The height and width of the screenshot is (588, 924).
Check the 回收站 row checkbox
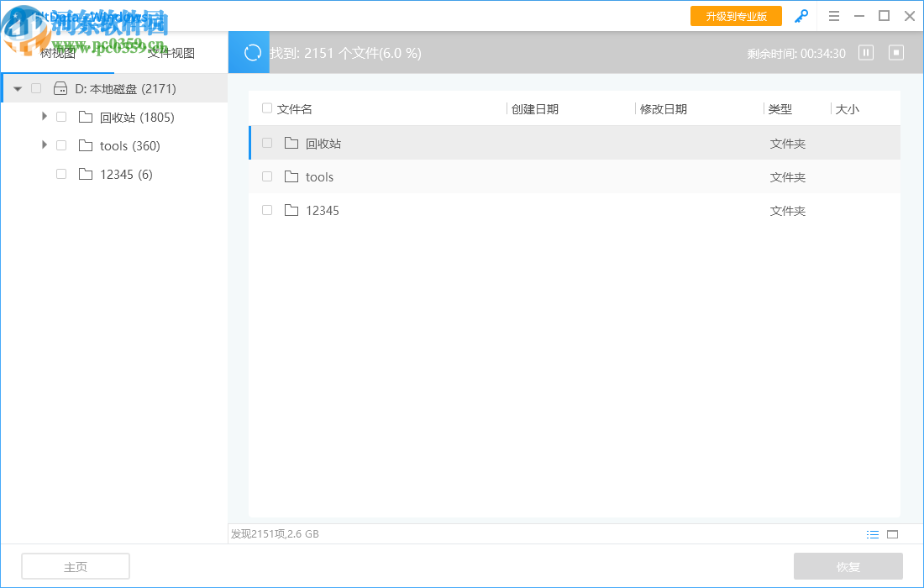click(x=266, y=143)
